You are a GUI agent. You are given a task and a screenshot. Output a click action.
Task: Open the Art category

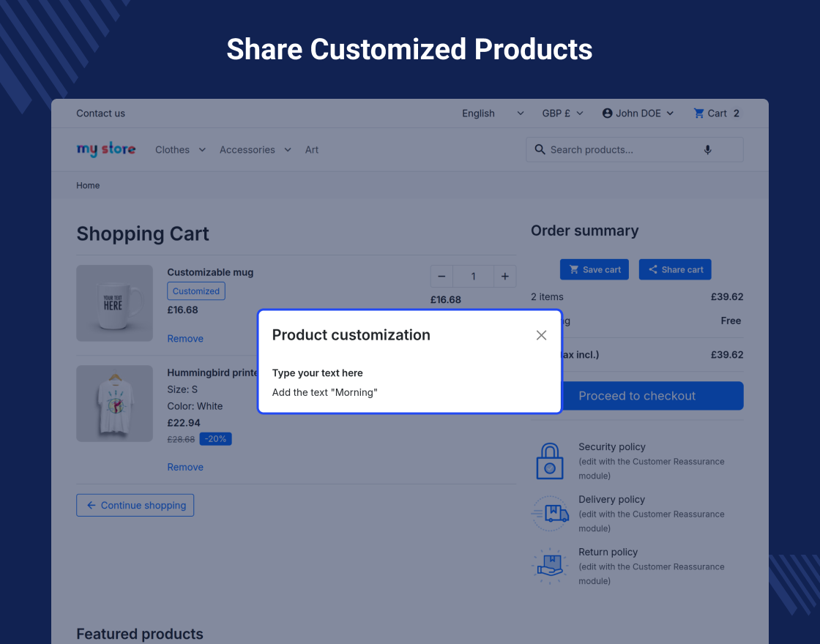point(312,150)
